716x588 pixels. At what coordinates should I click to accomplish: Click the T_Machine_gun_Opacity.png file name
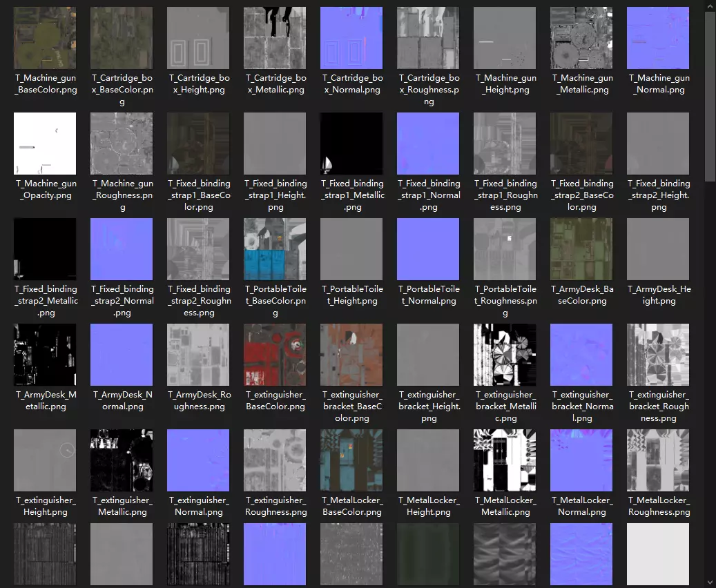(46, 189)
